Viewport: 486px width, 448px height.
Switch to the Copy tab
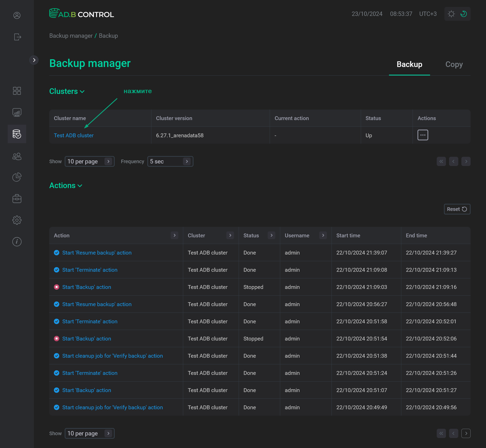pos(454,64)
